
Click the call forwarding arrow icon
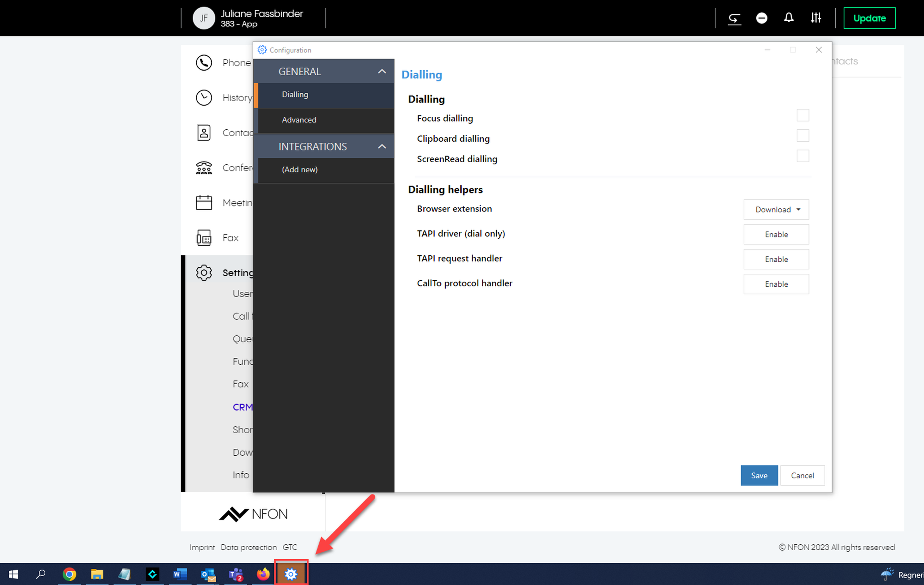[x=734, y=18]
